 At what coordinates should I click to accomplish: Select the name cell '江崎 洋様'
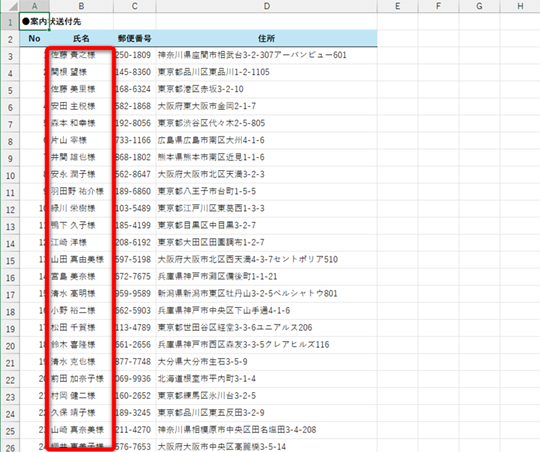click(x=81, y=243)
